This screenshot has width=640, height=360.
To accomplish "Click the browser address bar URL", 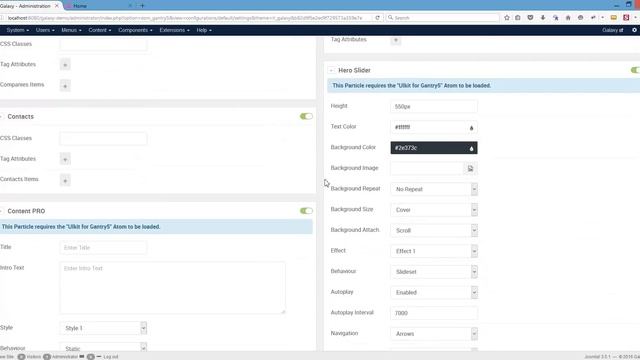I will coord(186,18).
